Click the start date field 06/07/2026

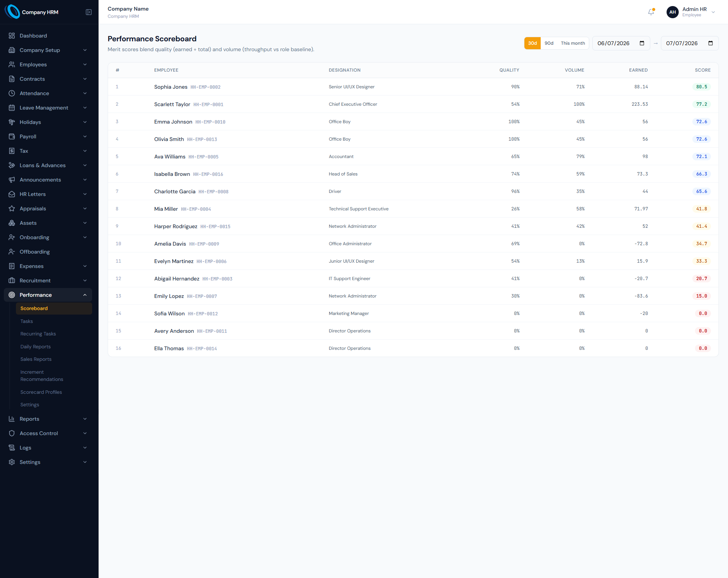621,43
